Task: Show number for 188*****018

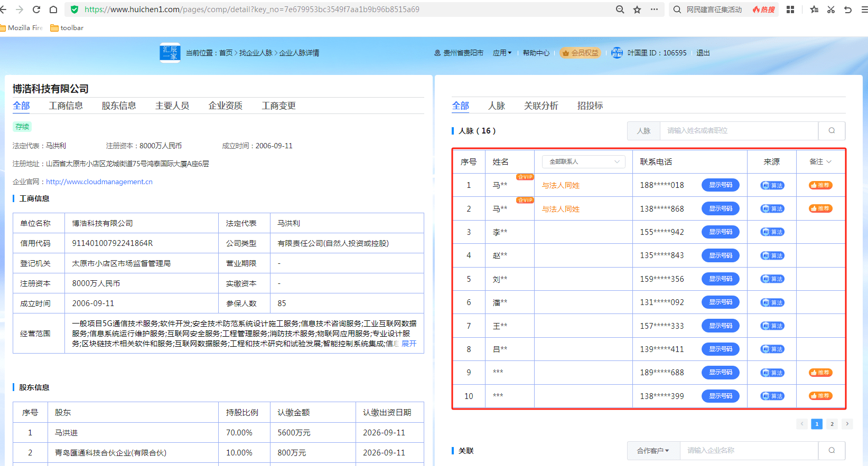Action: click(721, 185)
